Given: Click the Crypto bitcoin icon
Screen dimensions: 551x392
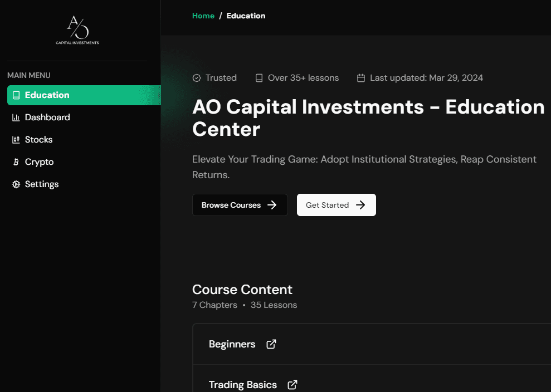Looking at the screenshot, I should tap(16, 162).
